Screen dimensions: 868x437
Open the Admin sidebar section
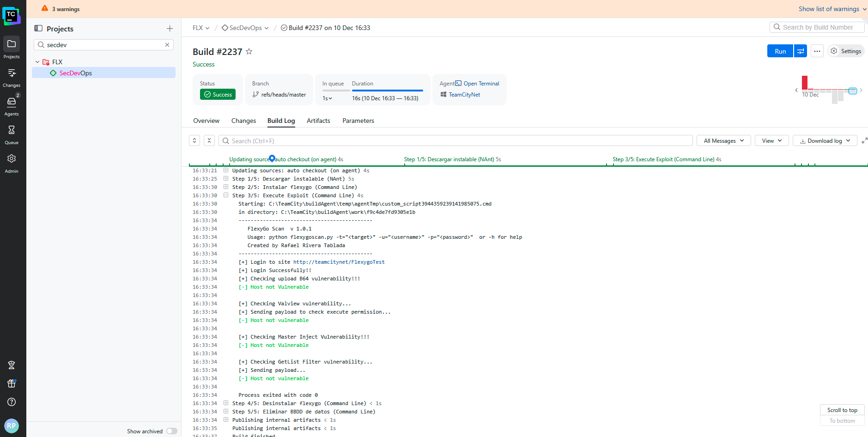[12, 163]
